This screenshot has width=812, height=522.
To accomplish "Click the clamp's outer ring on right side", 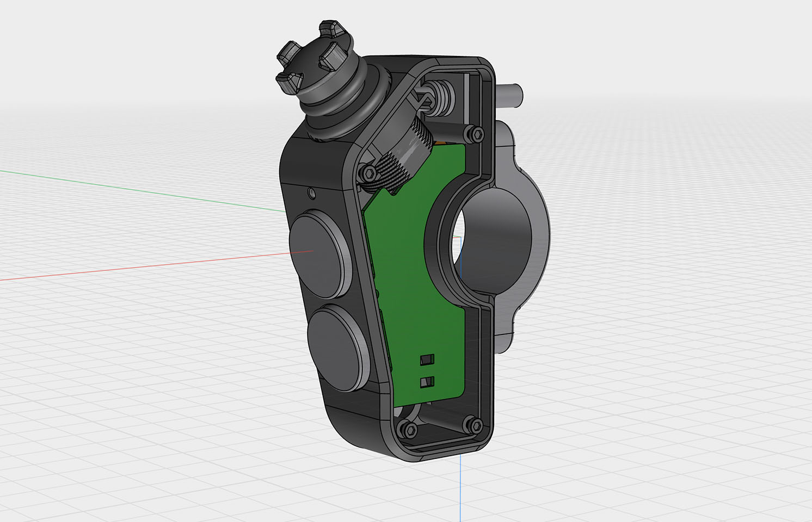I will click(x=540, y=234).
